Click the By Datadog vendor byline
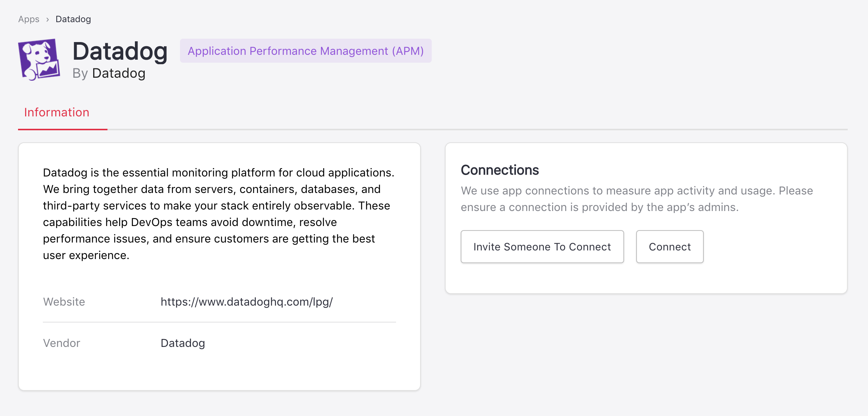 (x=109, y=73)
